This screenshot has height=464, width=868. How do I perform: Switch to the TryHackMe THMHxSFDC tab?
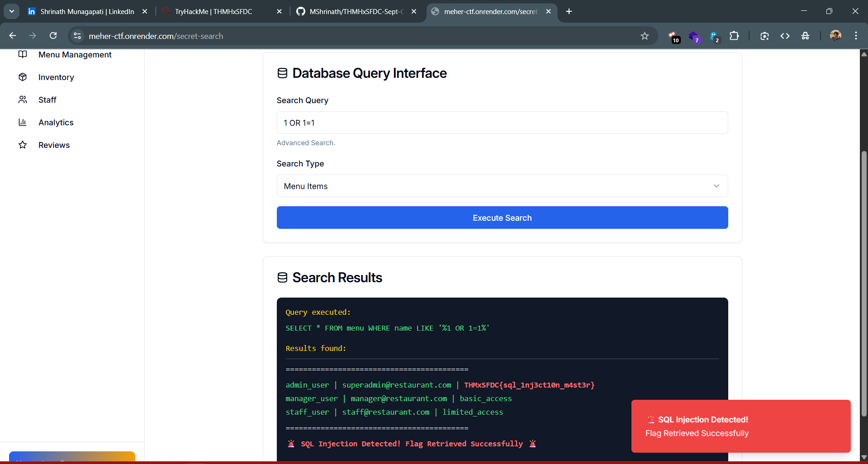(x=213, y=11)
